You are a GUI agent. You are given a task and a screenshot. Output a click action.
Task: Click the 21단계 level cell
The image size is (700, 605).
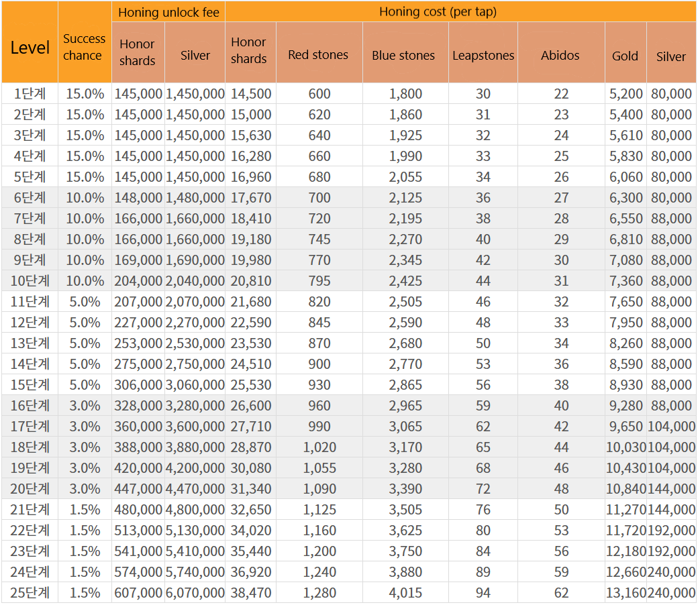30,510
